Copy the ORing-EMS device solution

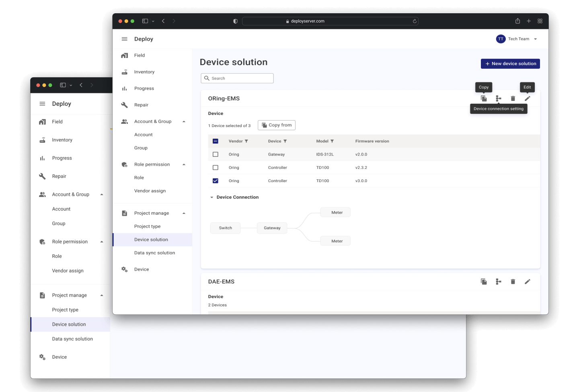pyautogui.click(x=484, y=99)
